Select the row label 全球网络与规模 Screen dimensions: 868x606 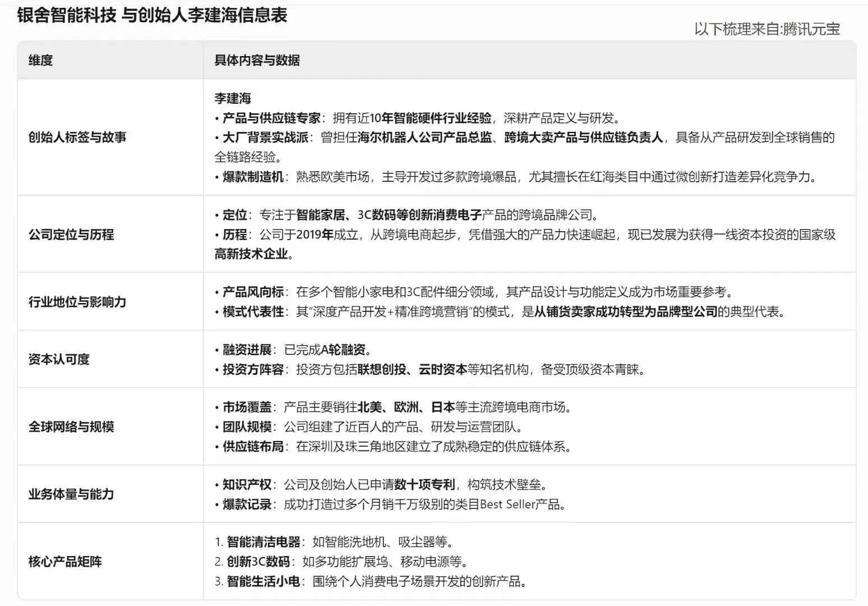click(71, 426)
